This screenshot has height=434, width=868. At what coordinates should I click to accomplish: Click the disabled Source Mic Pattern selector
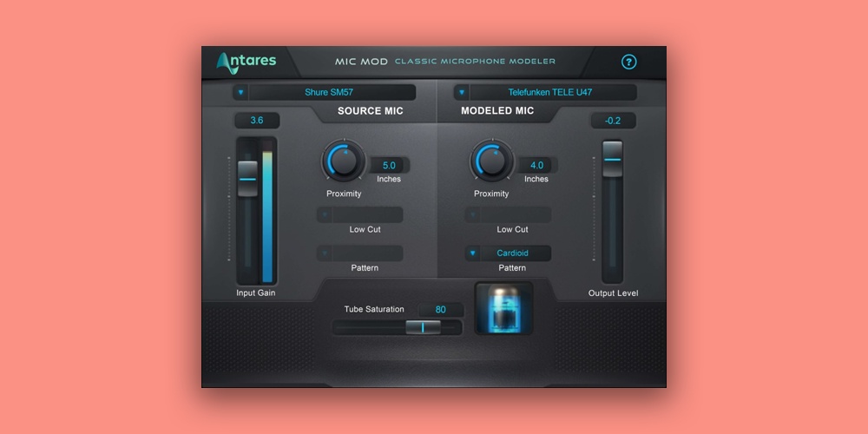tap(359, 253)
